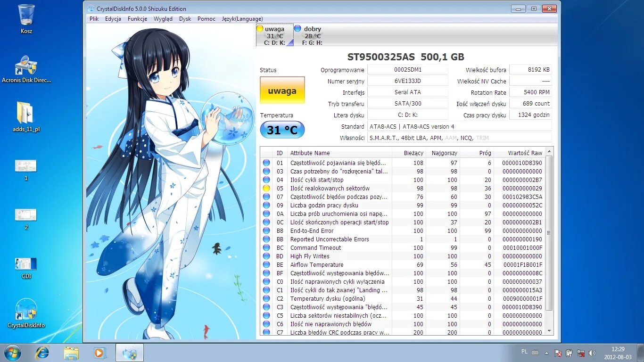Open the Język(Language) menu
Image resolution: width=644 pixels, height=362 pixels.
click(242, 19)
